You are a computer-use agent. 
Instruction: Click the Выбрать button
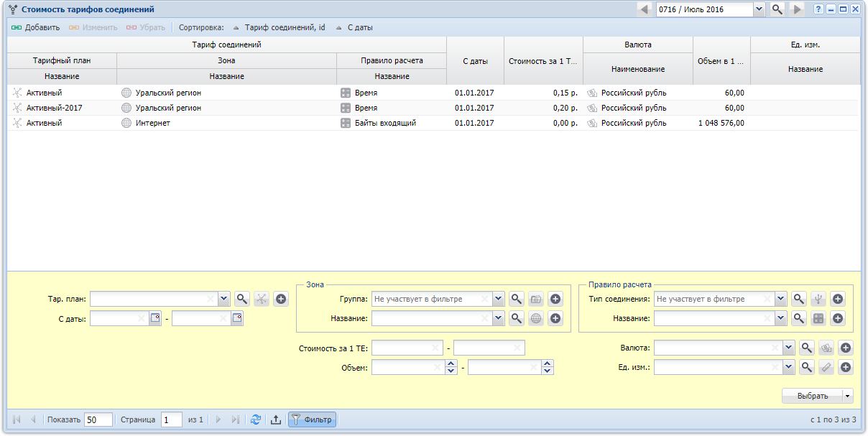click(x=813, y=396)
